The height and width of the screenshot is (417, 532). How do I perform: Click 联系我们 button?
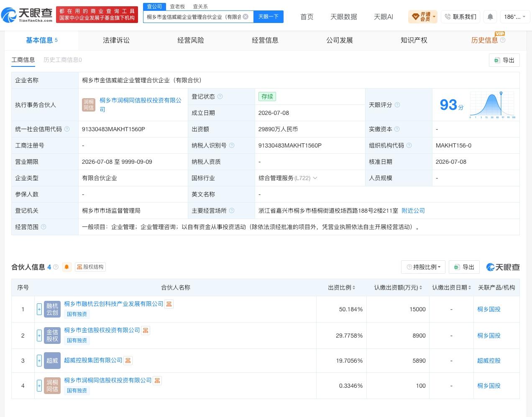(460, 17)
